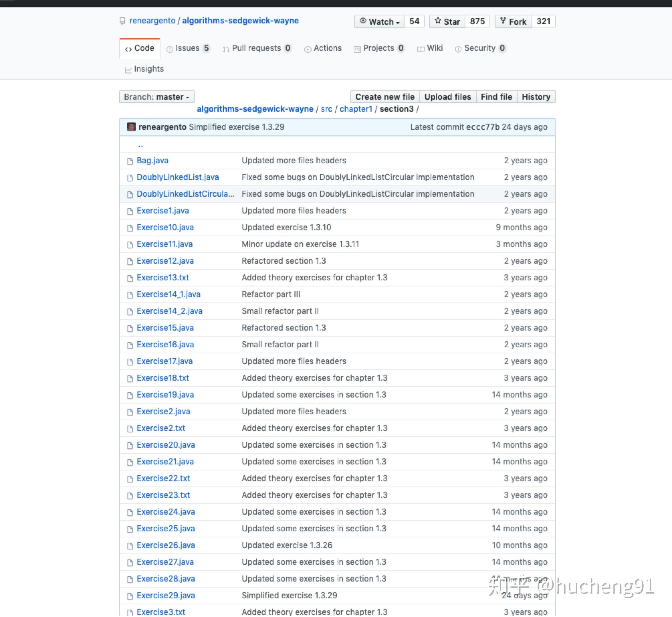Click reneargento's avatar in the commit bar

131,127
